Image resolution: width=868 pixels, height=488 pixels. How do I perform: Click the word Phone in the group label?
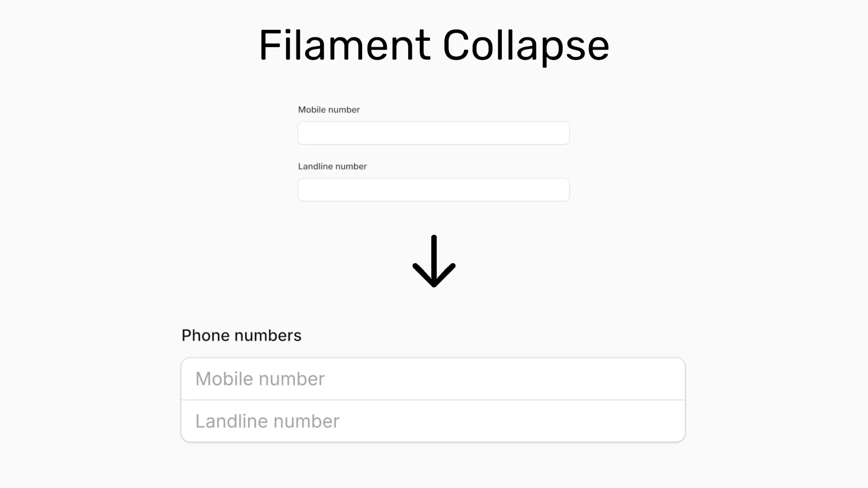point(206,335)
